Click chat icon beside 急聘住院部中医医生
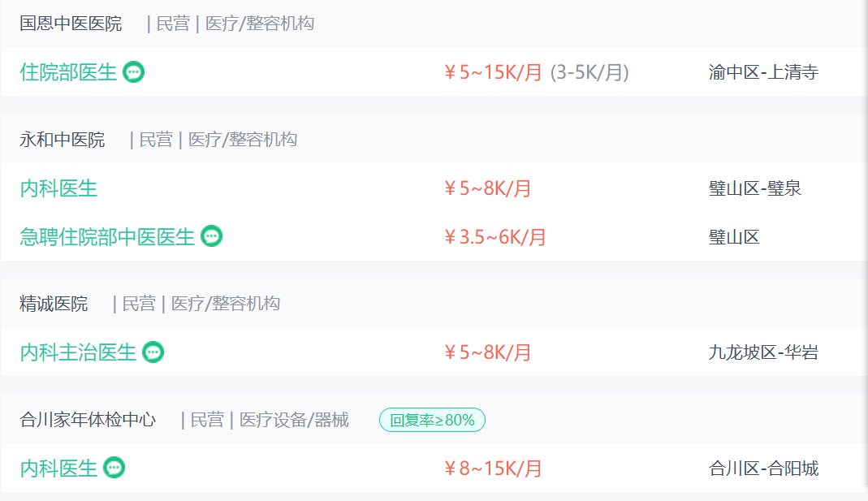The image size is (868, 501). [211, 236]
